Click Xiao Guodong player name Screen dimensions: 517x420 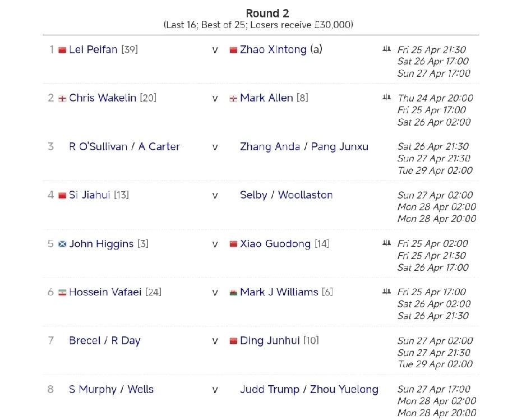click(x=275, y=243)
